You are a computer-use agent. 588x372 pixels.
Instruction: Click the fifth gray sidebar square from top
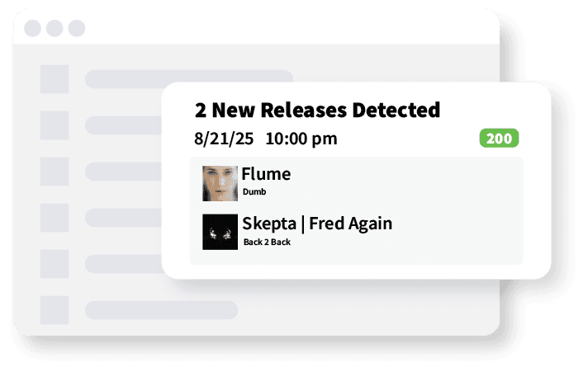pyautogui.click(x=55, y=264)
